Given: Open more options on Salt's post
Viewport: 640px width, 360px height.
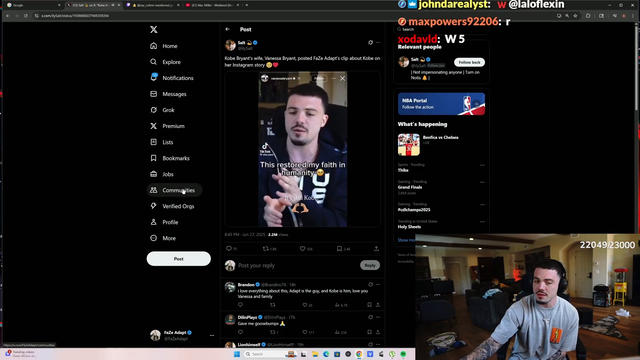Looking at the screenshot, I should [x=378, y=42].
